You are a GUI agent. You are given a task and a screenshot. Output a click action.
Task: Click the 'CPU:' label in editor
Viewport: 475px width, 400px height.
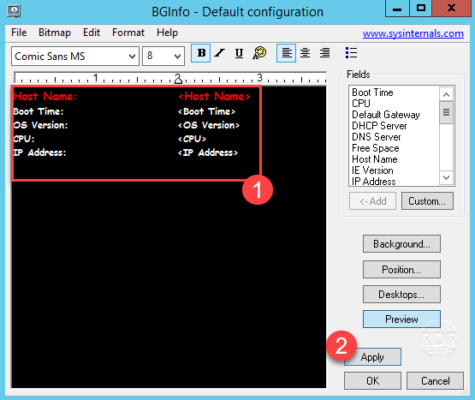(24, 139)
